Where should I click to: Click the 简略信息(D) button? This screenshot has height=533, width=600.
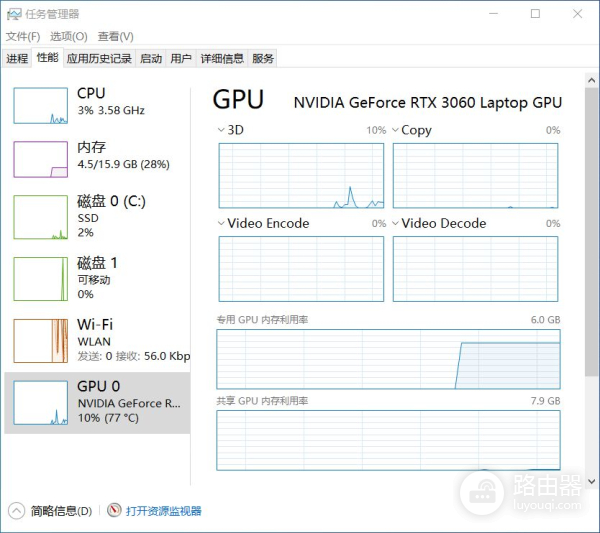(x=61, y=511)
